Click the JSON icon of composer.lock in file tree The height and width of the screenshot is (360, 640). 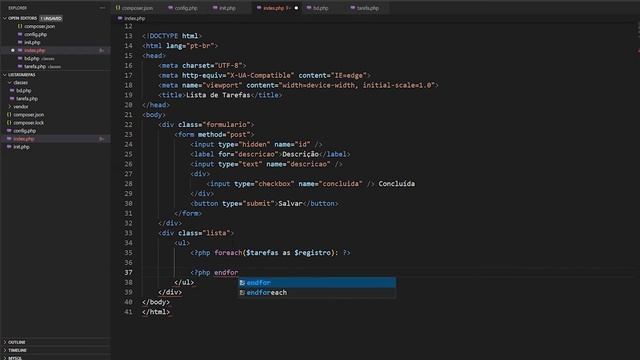tap(9, 122)
